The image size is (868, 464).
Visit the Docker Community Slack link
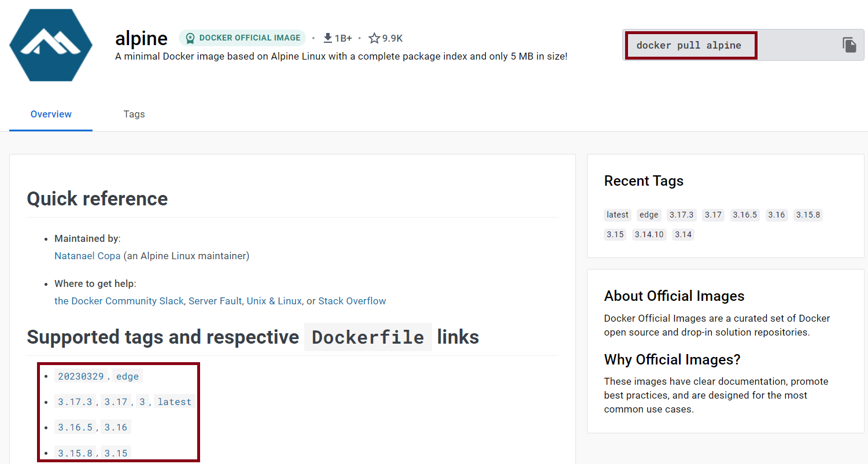tap(119, 300)
